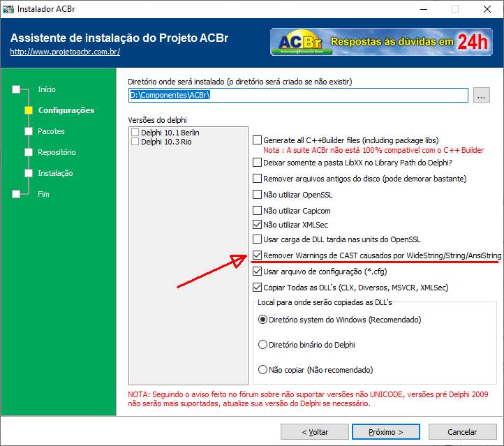The width and height of the screenshot is (504, 446).
Task: Select Diretório system do Windows radio
Action: click(x=262, y=320)
